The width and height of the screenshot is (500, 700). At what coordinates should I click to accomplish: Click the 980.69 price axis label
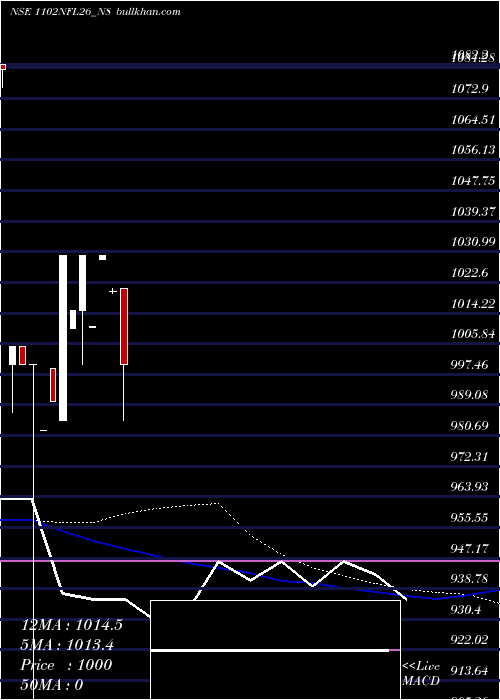click(471, 426)
